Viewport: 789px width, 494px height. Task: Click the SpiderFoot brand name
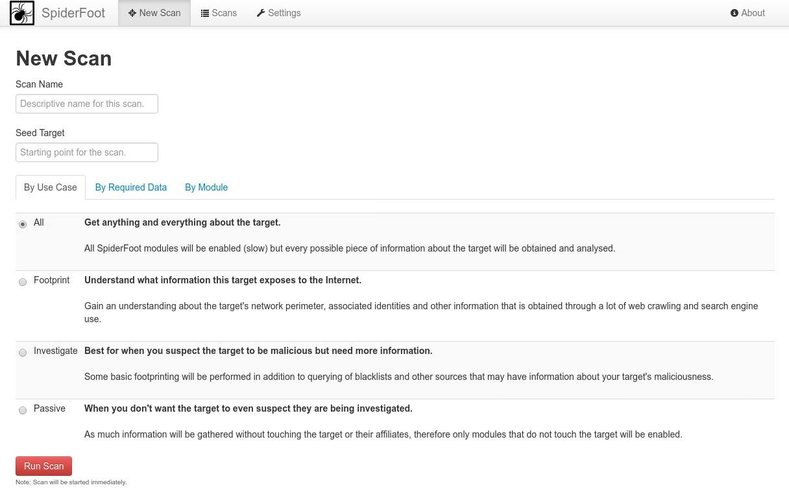point(73,13)
